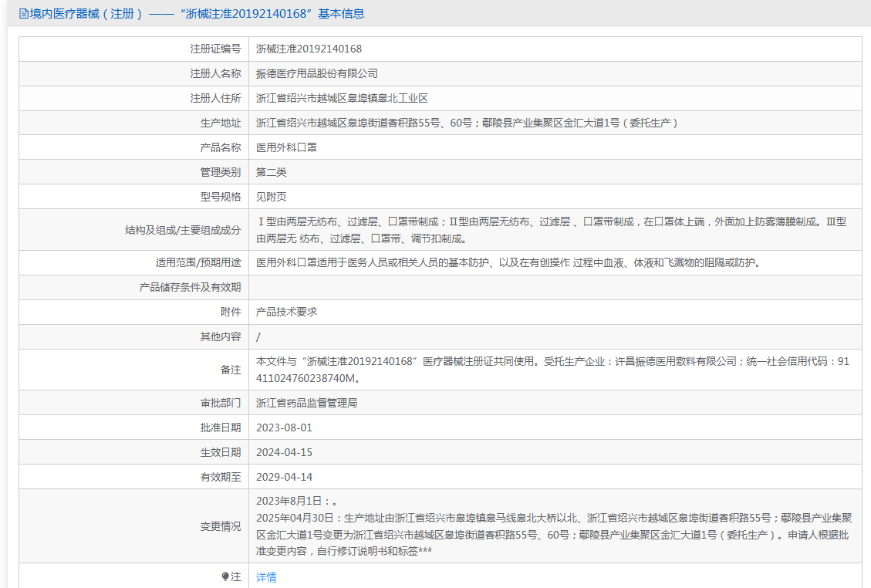Select the label 结构及组成/主要组成成分
The width and height of the screenshot is (871, 588).
pyautogui.click(x=183, y=230)
